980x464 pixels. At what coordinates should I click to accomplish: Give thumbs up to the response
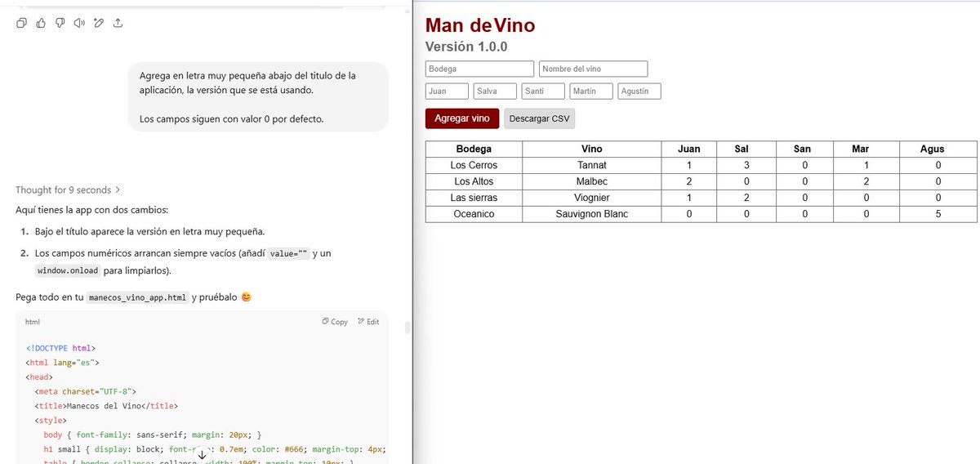point(41,23)
